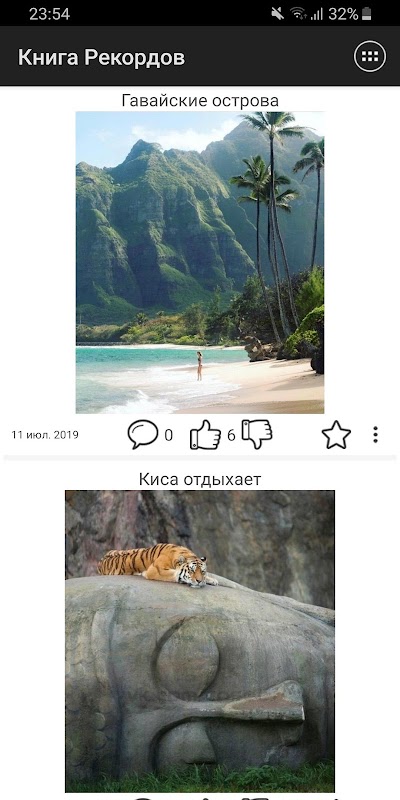Tap the Книга Рекордов app title
Image resolution: width=400 pixels, height=800 pixels.
[x=102, y=58]
